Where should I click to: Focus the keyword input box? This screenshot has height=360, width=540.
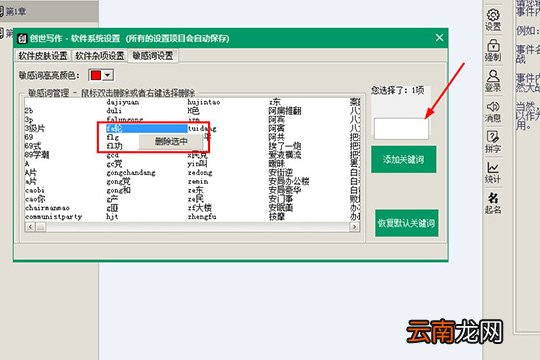point(401,128)
